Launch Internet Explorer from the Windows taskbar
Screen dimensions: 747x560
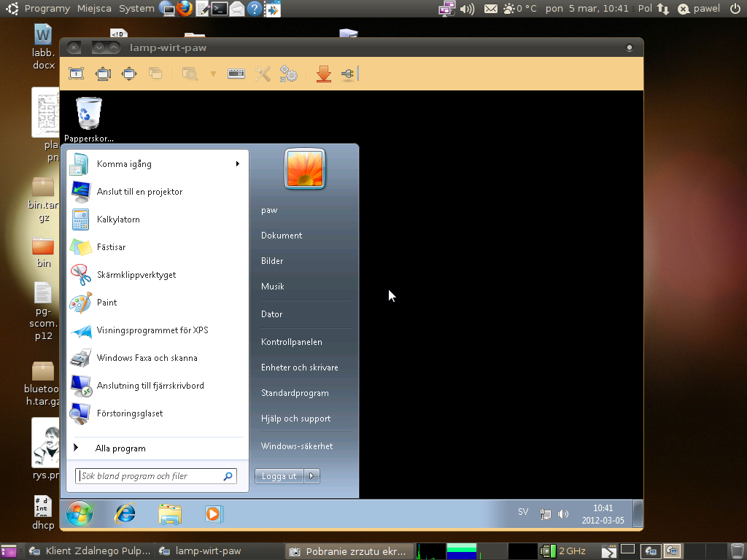coord(125,514)
